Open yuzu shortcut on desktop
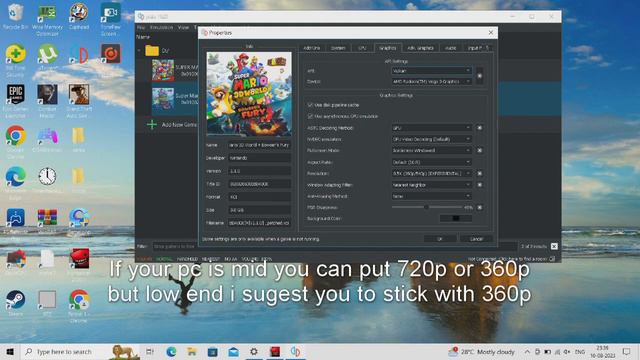The width and height of the screenshot is (640, 360). pyautogui.click(x=79, y=55)
